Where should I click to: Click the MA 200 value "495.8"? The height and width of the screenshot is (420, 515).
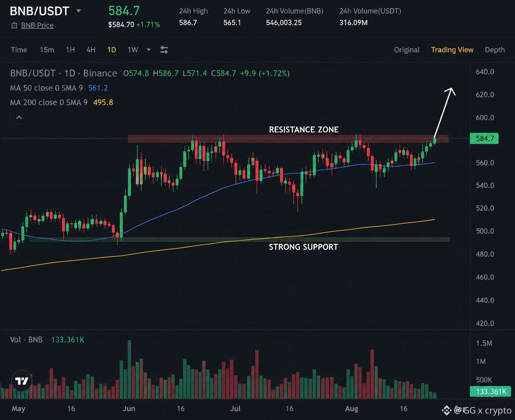[103, 102]
